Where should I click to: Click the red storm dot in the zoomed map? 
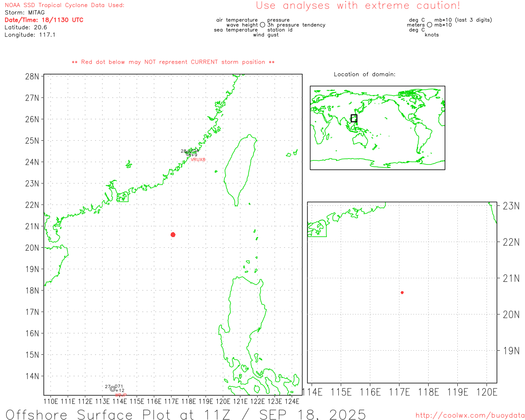402,292
